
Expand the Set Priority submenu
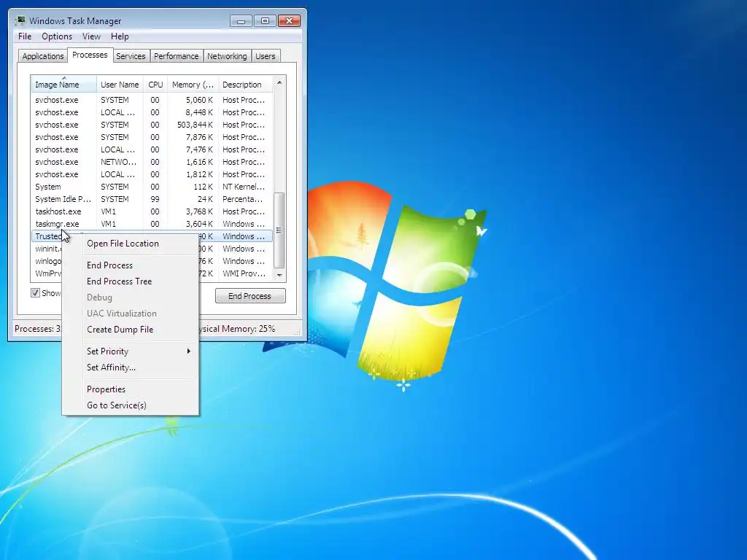[x=131, y=351]
